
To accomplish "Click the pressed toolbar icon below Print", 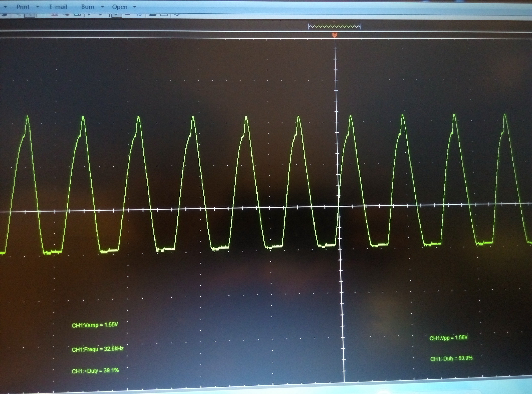I will point(30,15).
